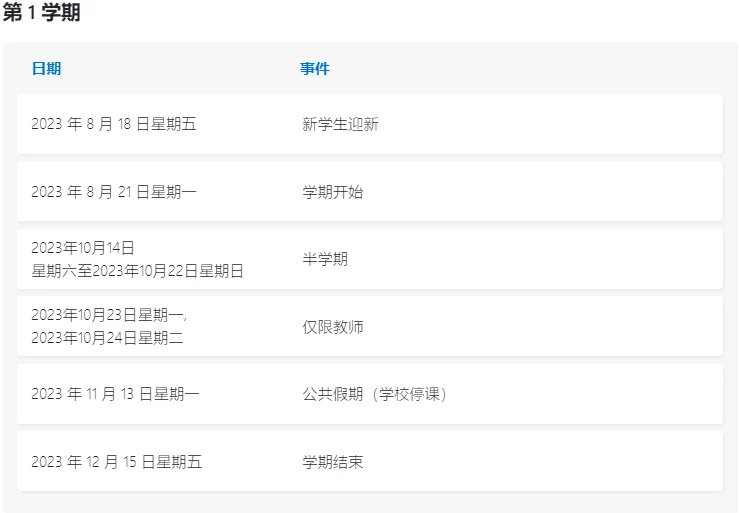Click the empty area of the 学期结束 row
The width and height of the screenshot is (739, 513).
tap(542, 461)
